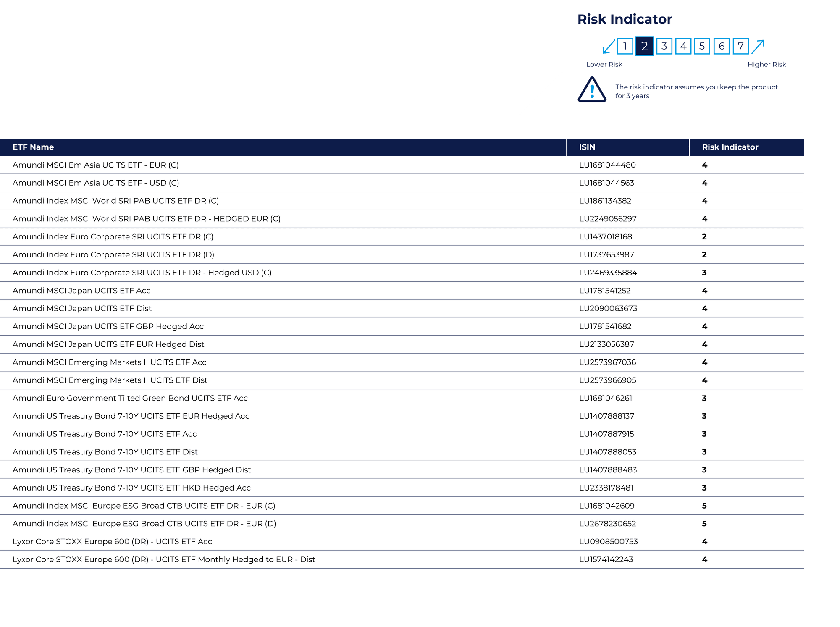Click ISIN LU2338178481
Viewport: 840px width, 627px height.
point(606,488)
